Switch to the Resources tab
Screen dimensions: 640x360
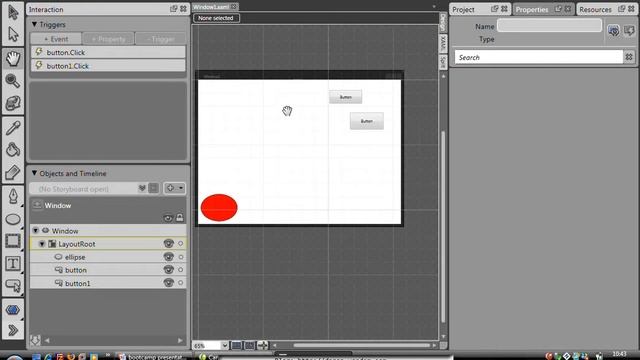pyautogui.click(x=595, y=9)
